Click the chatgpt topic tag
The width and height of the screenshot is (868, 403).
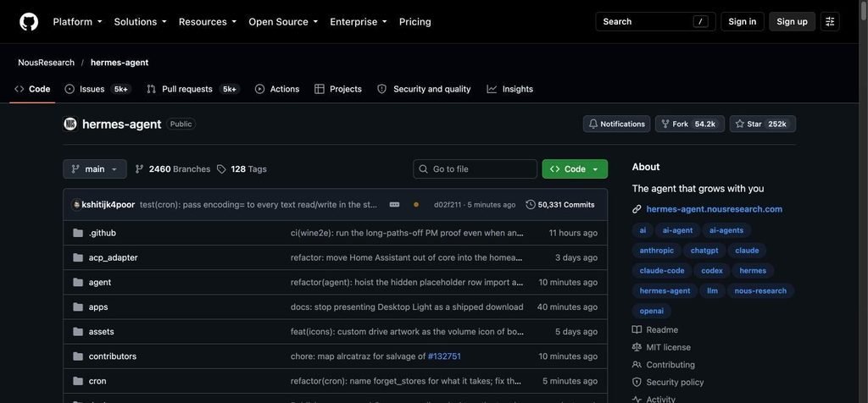click(x=704, y=251)
